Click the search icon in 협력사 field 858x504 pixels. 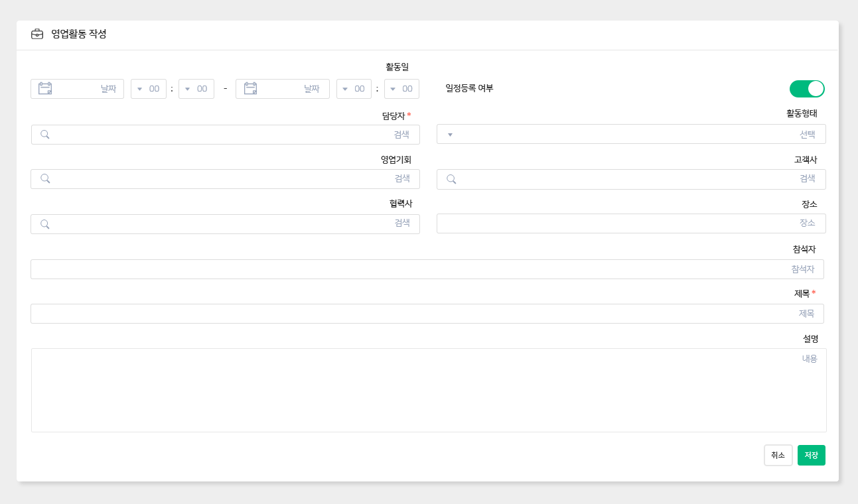45,224
